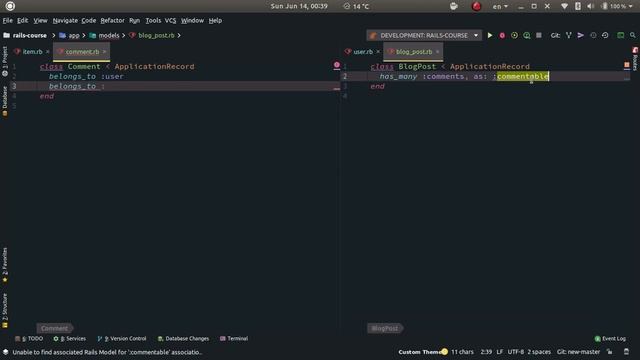Expand breadcrumb arrow after rails-course
The height and width of the screenshot is (360, 640).
53,36
